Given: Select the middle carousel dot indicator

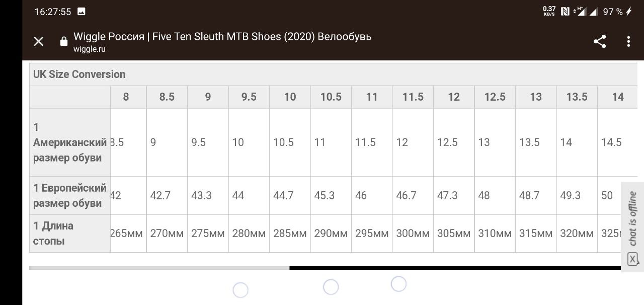Looking at the screenshot, I should point(331,287).
